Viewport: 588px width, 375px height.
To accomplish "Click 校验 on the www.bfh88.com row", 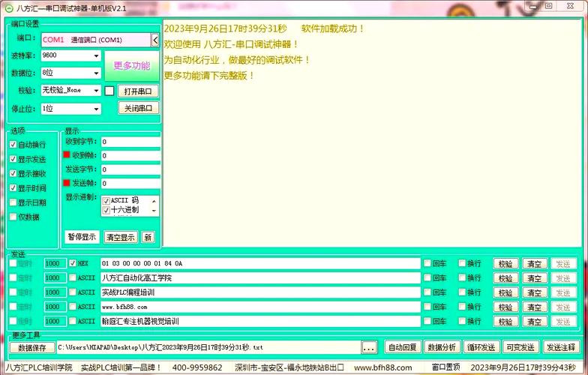I will 505,307.
